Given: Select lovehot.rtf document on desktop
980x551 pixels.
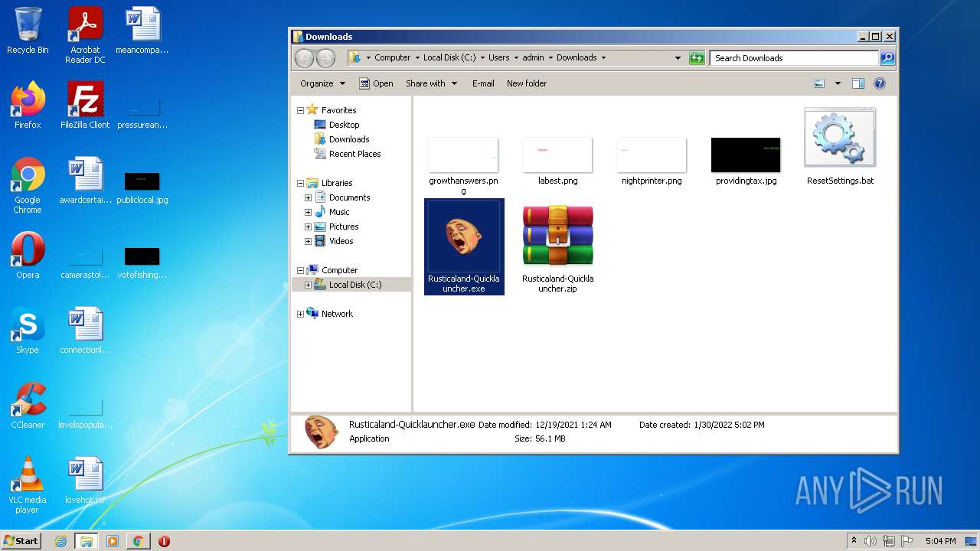Looking at the screenshot, I should point(85,481).
